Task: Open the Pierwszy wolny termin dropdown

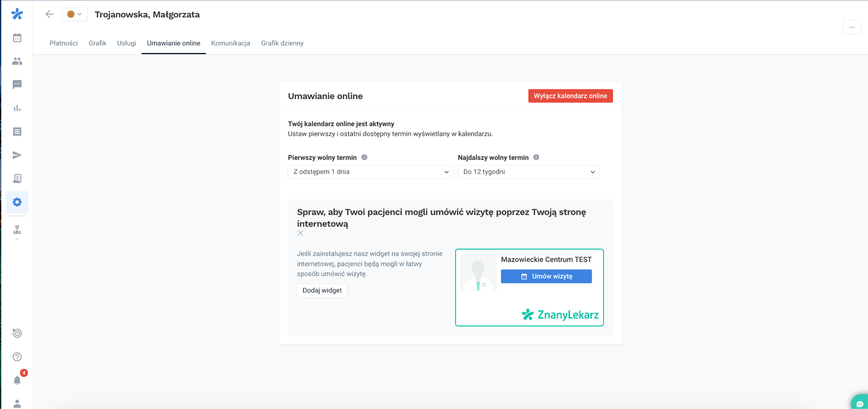Action: click(x=370, y=171)
